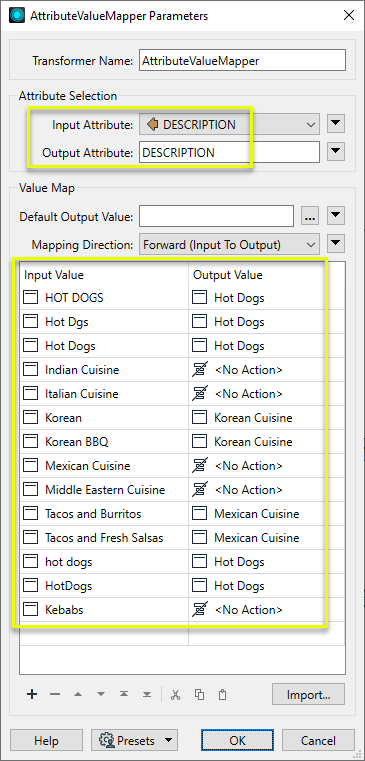Viewport: 365px width, 761px height.
Task: Open the Mapping Direction combo box
Action: click(229, 245)
